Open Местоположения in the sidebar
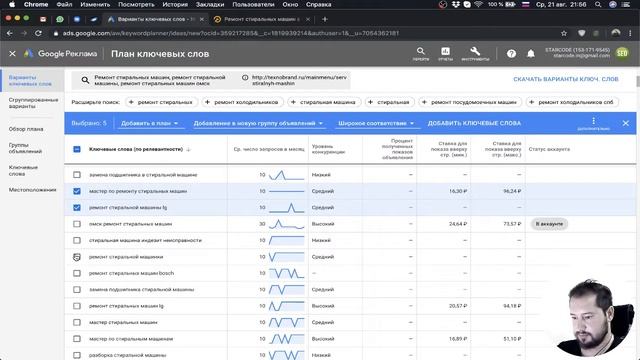 coord(32,190)
